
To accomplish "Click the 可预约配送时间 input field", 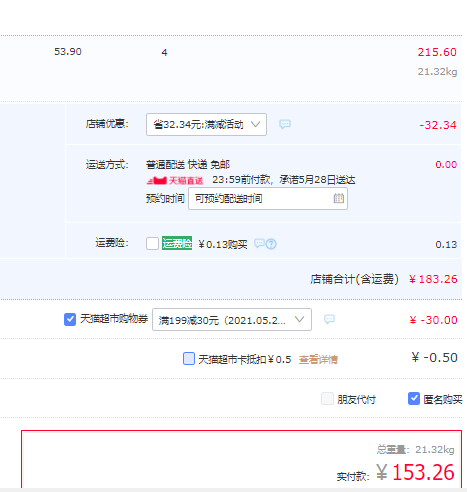I will point(268,199).
